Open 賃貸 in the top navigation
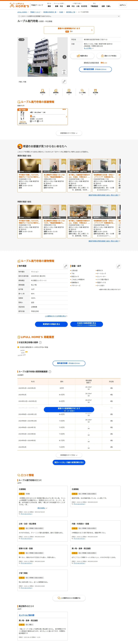The image size is (138, 644). [x=49, y=6]
